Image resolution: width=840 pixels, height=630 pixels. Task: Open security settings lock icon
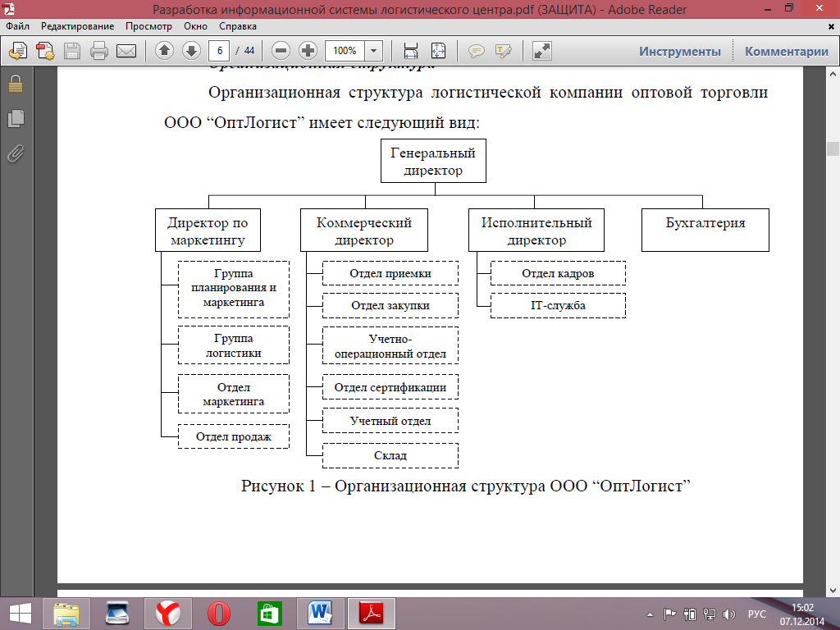pyautogui.click(x=16, y=84)
